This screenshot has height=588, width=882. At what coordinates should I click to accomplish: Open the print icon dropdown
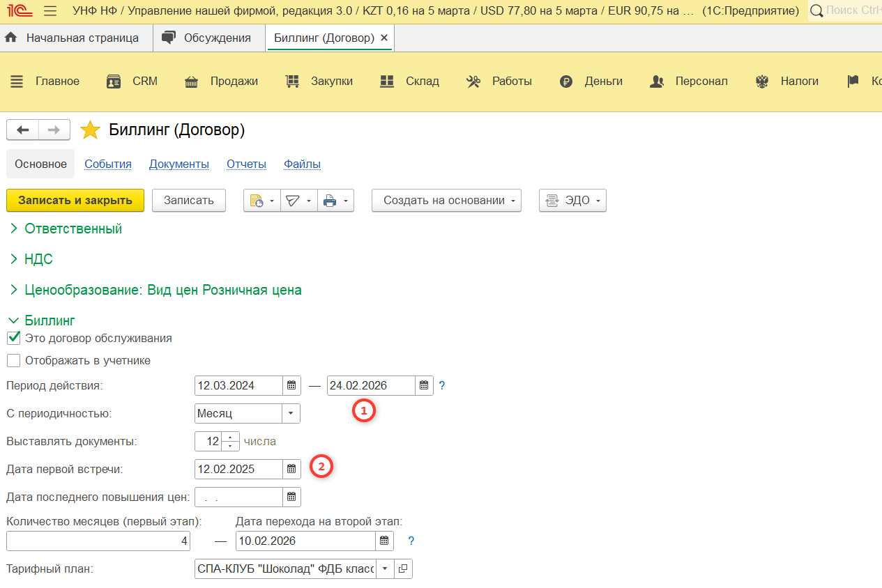click(335, 201)
